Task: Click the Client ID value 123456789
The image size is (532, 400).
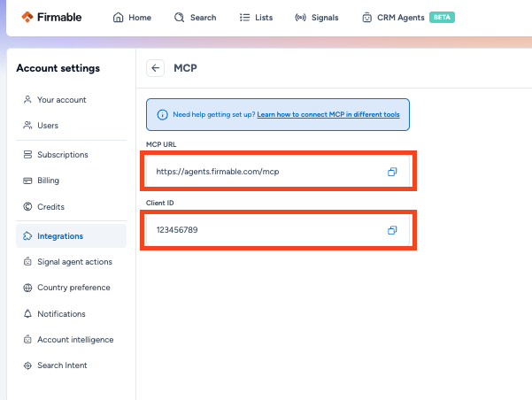Action: tap(177, 230)
